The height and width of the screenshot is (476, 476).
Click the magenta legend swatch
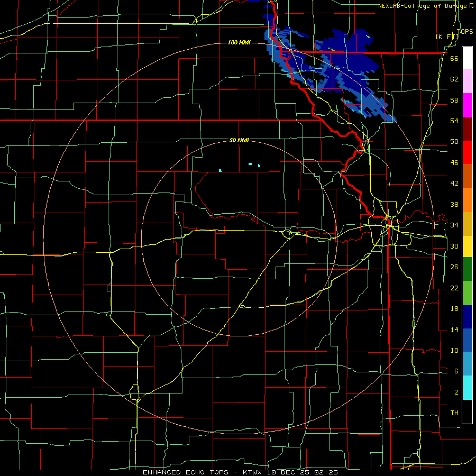pos(467,105)
